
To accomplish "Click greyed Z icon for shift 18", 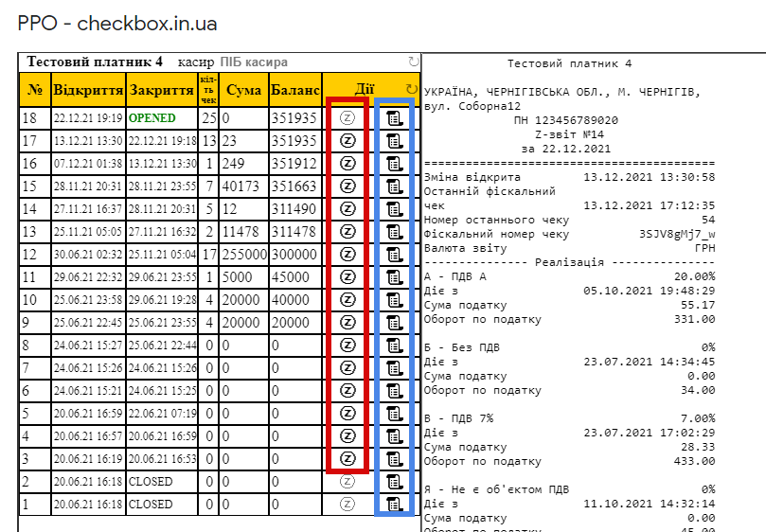I will coord(347,118).
